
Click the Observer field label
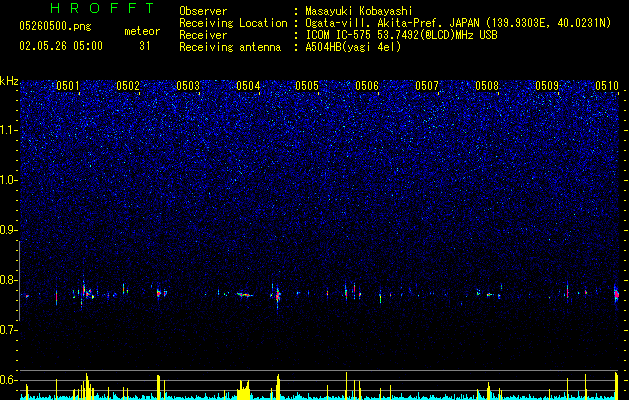[203, 11]
